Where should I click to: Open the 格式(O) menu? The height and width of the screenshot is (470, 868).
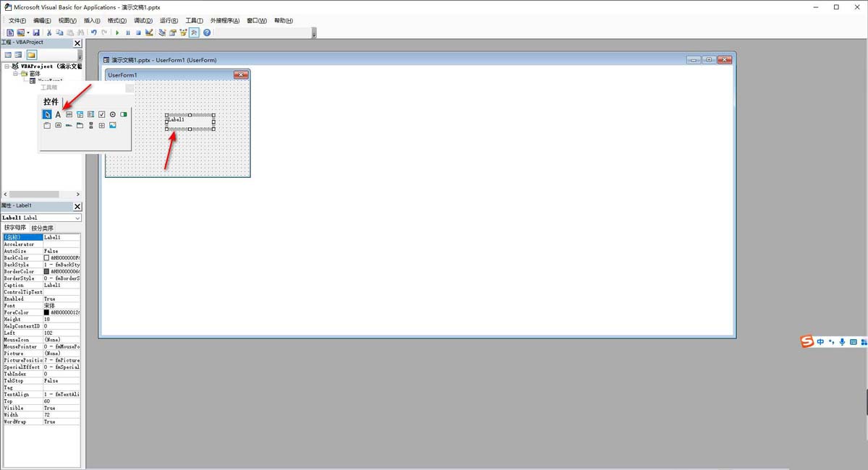[x=117, y=20]
